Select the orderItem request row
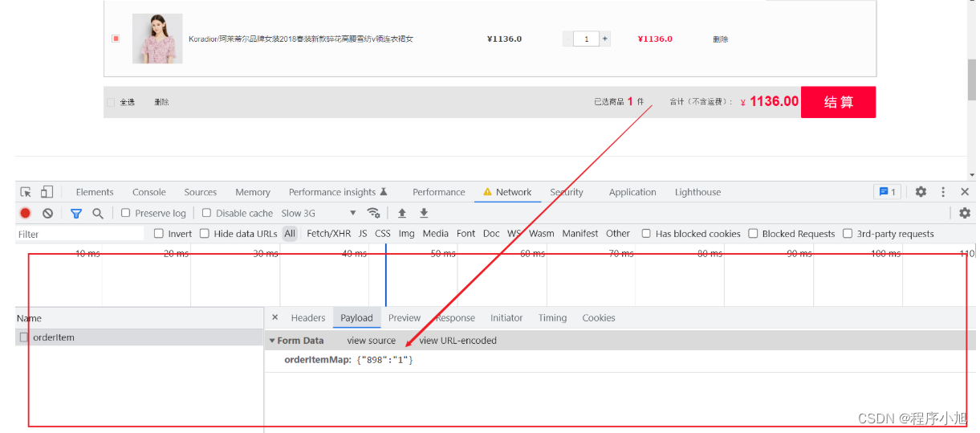The height and width of the screenshot is (433, 980). pos(140,337)
